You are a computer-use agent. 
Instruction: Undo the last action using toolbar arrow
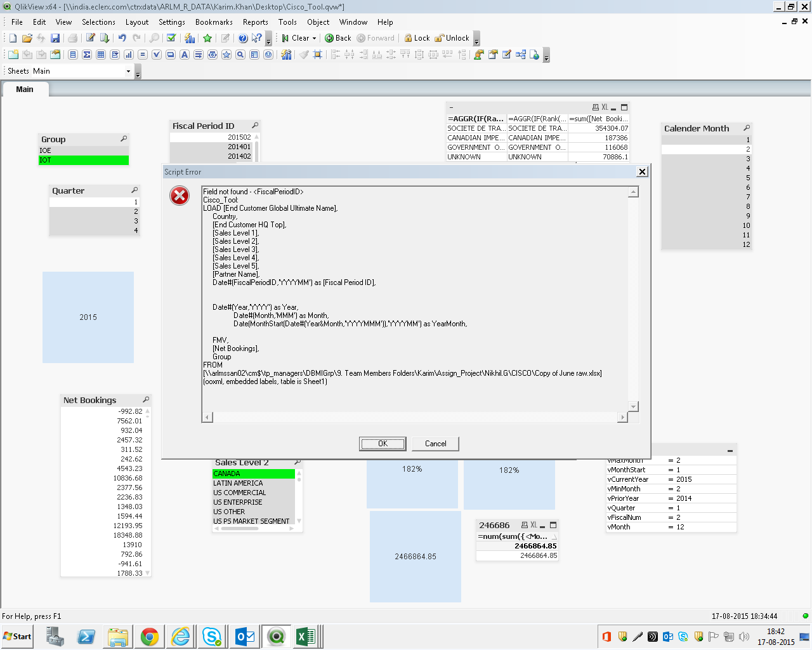(122, 38)
